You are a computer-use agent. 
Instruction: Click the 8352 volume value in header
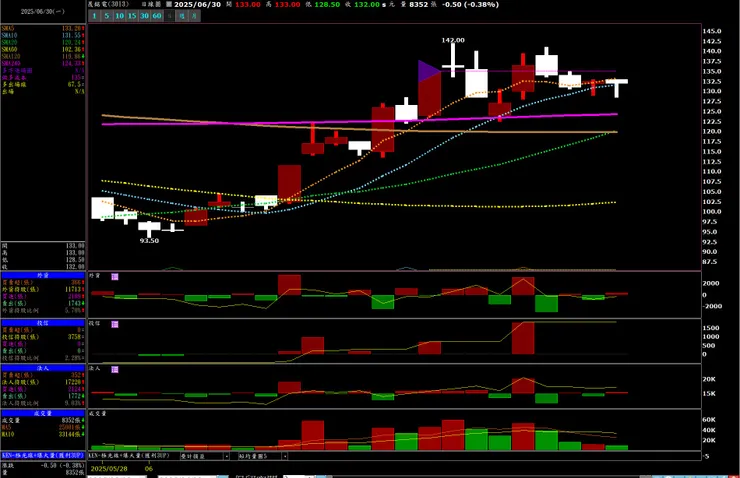coord(419,4)
